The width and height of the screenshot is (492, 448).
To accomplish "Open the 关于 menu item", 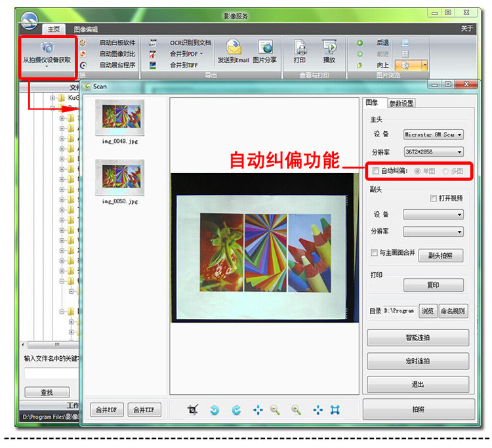I will (x=467, y=29).
